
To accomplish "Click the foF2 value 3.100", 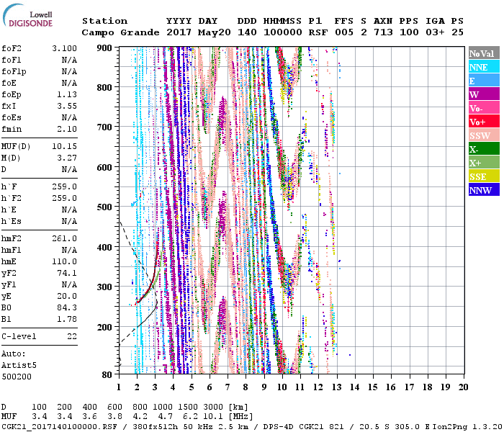I will pos(66,49).
